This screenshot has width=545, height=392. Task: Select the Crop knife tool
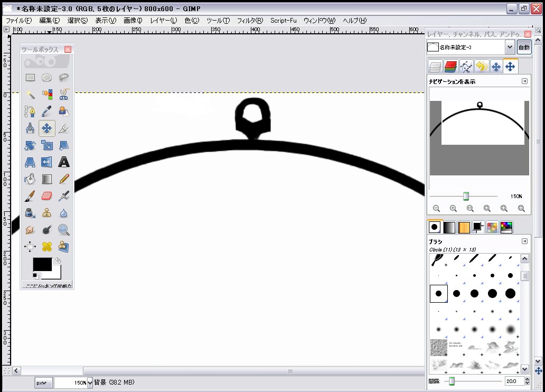[63, 128]
